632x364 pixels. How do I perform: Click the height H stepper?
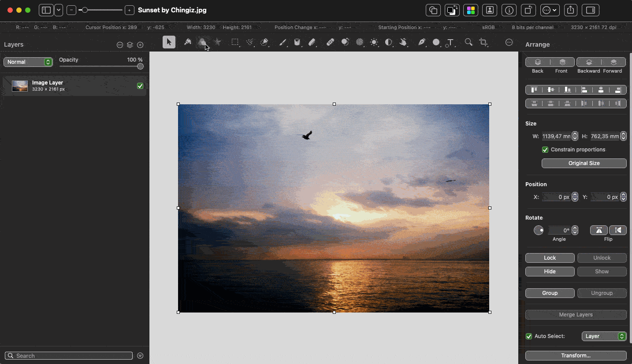[623, 136]
